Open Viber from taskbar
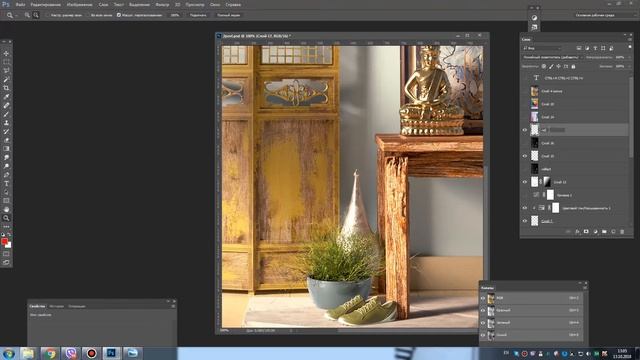Screen dimensions: 640x360 click(71, 353)
